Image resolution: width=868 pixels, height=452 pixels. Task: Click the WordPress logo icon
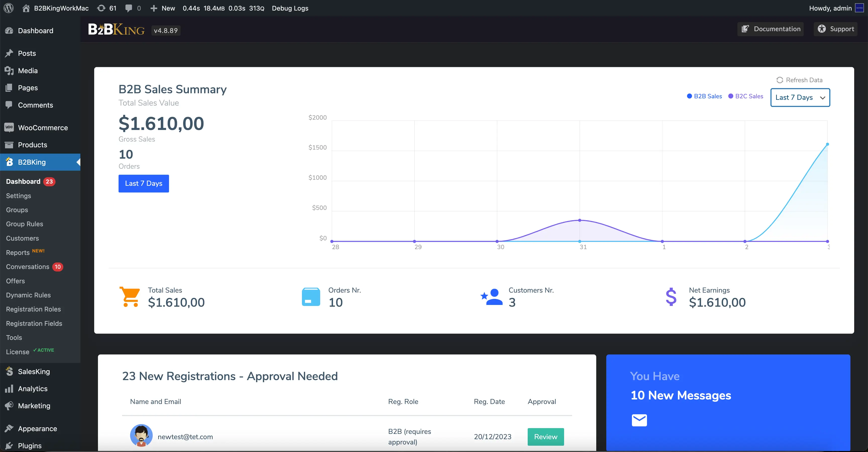click(x=9, y=8)
